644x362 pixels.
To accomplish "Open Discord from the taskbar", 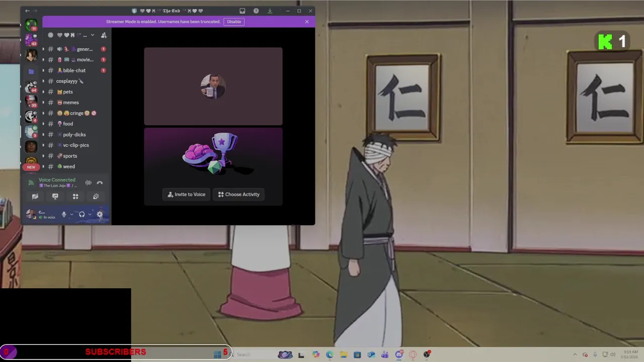I will click(398, 354).
